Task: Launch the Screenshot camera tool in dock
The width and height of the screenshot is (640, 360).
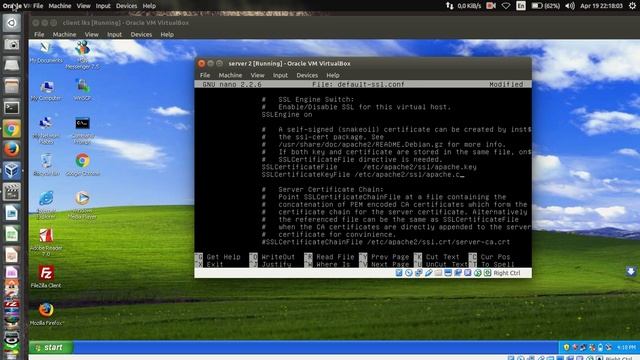Action: [11, 44]
